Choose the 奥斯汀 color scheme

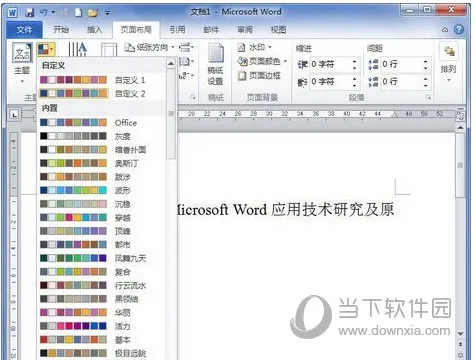(x=101, y=163)
